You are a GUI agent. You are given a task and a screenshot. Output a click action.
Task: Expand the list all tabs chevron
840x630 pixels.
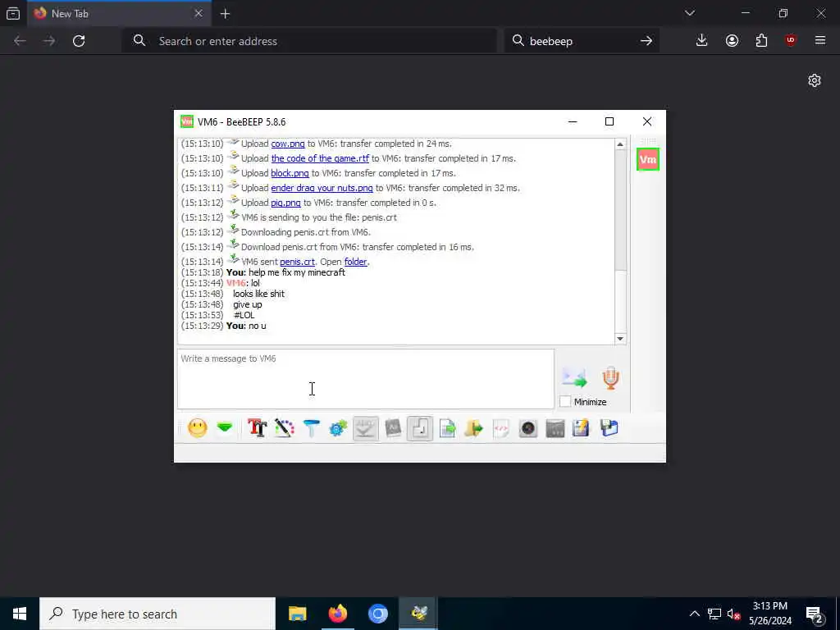click(690, 13)
